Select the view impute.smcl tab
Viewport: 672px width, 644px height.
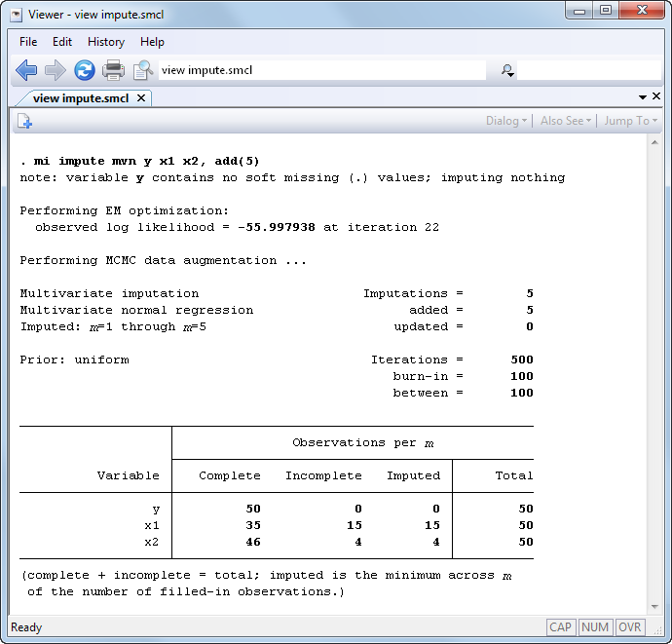(82, 97)
